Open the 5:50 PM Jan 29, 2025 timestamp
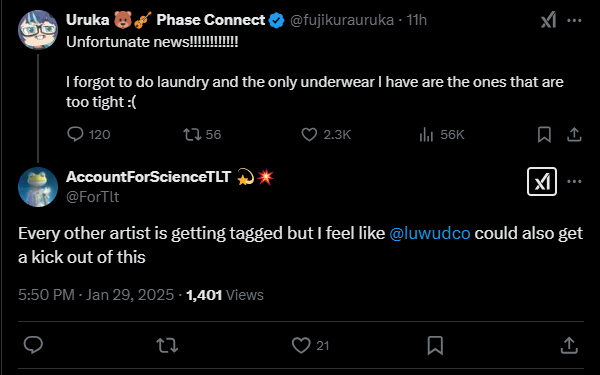Image resolution: width=600 pixels, height=375 pixels. tap(96, 295)
